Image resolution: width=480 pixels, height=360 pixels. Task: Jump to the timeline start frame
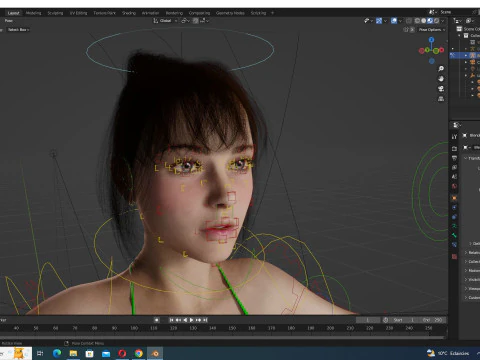click(171, 320)
